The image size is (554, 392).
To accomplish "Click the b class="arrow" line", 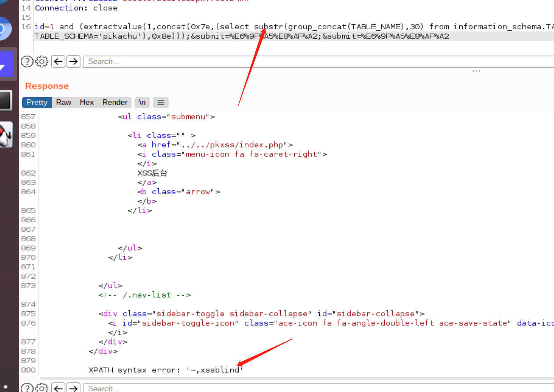I will tap(179, 192).
